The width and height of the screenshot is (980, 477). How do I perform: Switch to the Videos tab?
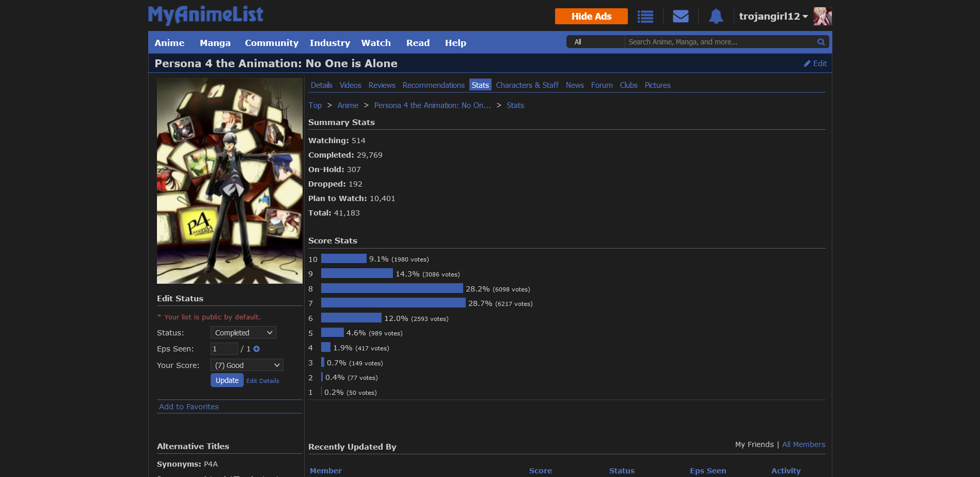click(x=351, y=85)
